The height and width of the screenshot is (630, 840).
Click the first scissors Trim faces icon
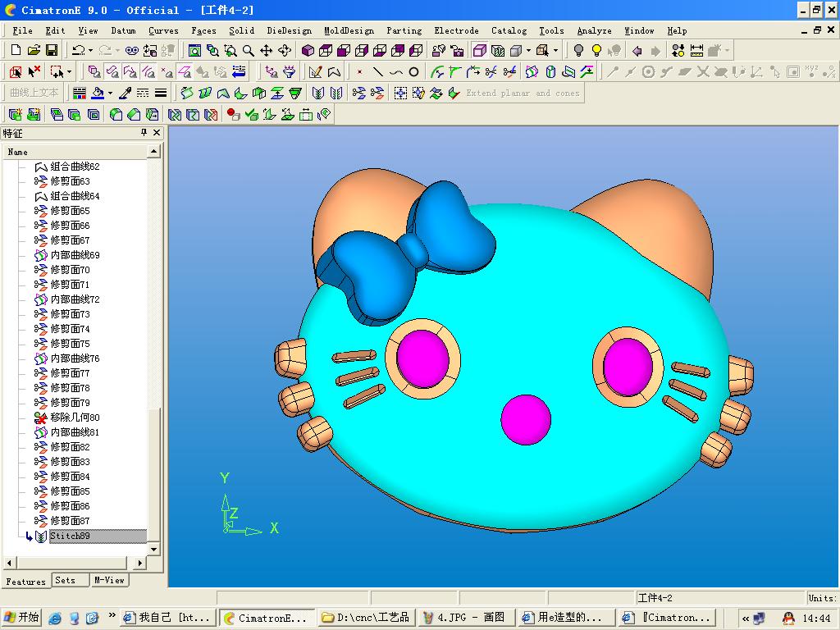[359, 93]
